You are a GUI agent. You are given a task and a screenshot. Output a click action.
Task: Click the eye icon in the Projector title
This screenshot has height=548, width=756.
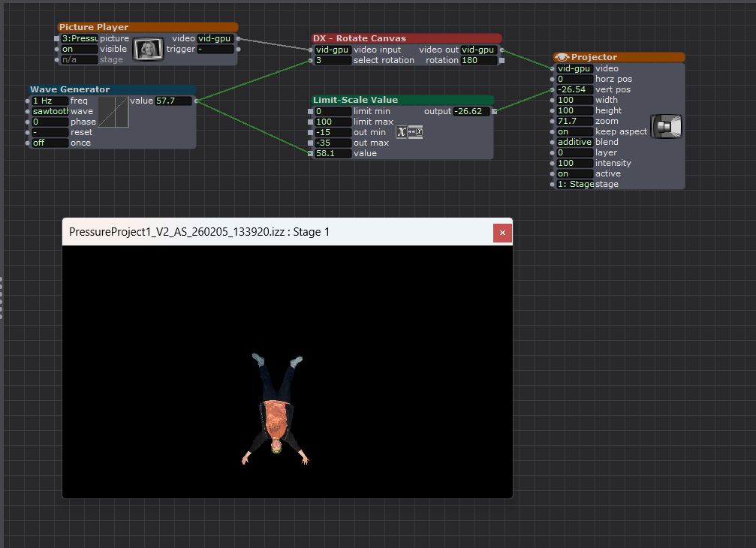click(x=562, y=57)
